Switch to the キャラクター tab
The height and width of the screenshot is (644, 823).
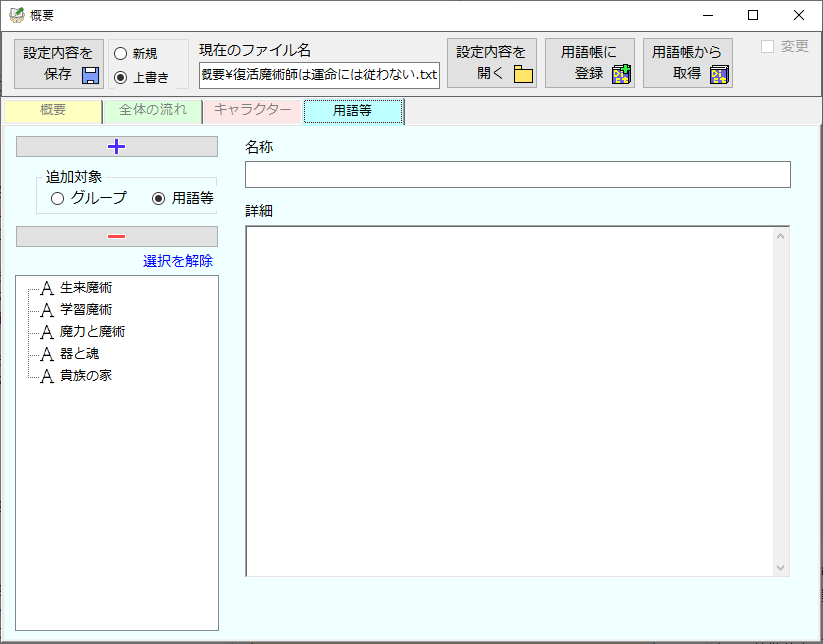tap(252, 111)
